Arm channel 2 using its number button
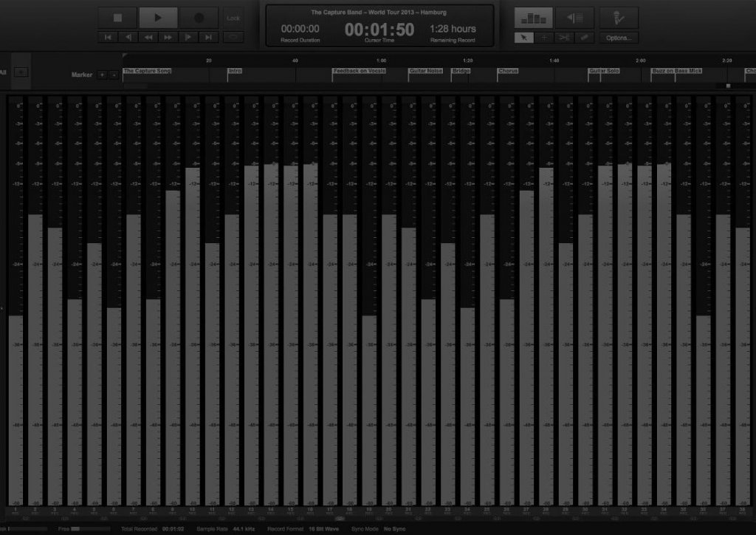The width and height of the screenshot is (756, 535). (35, 511)
